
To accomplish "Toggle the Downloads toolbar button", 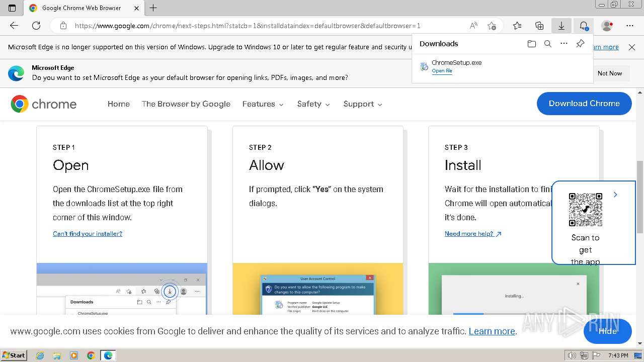I will pyautogui.click(x=561, y=26).
